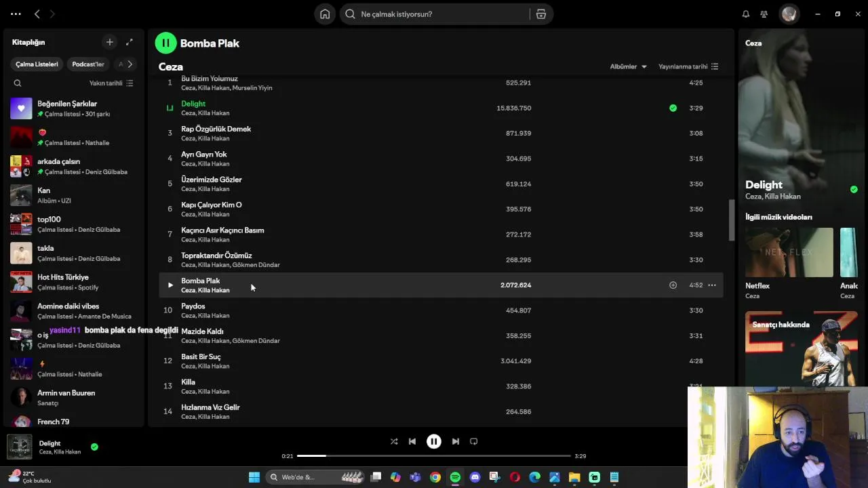Open the takla playlist
The image size is (868, 488).
pos(75,253)
